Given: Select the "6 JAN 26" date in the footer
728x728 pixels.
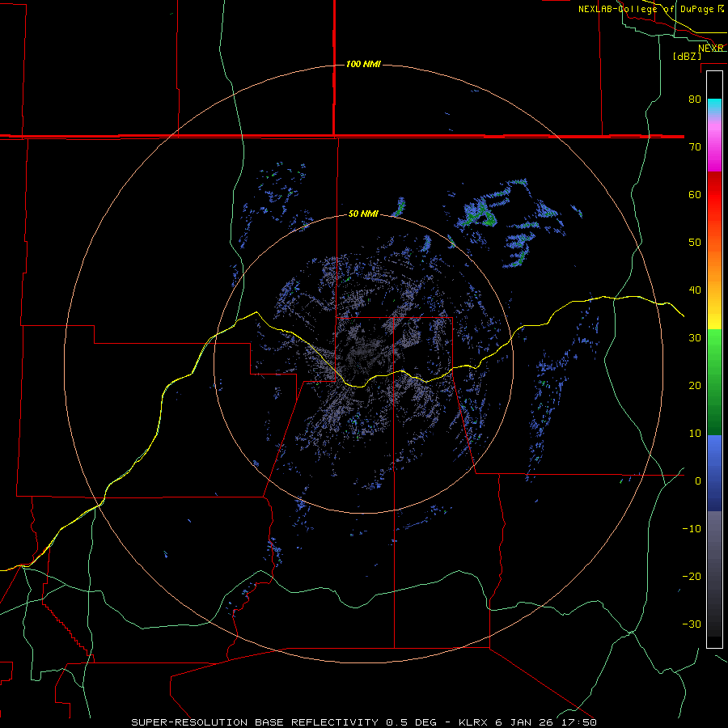Looking at the screenshot, I should point(524,722).
